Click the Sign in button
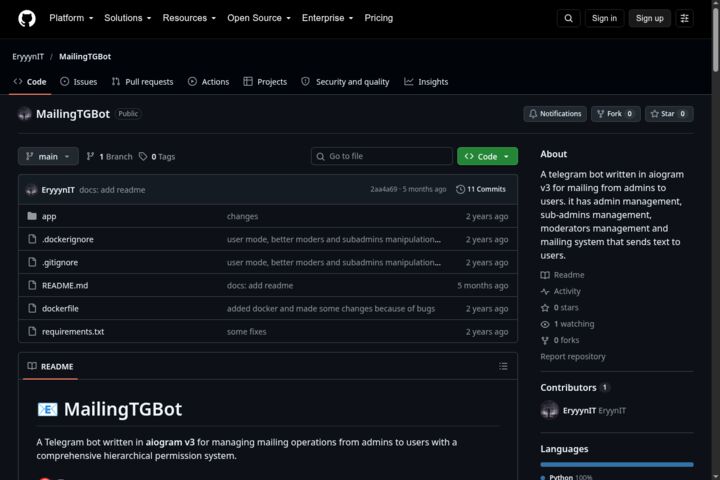This screenshot has height=480, width=720. 604,18
